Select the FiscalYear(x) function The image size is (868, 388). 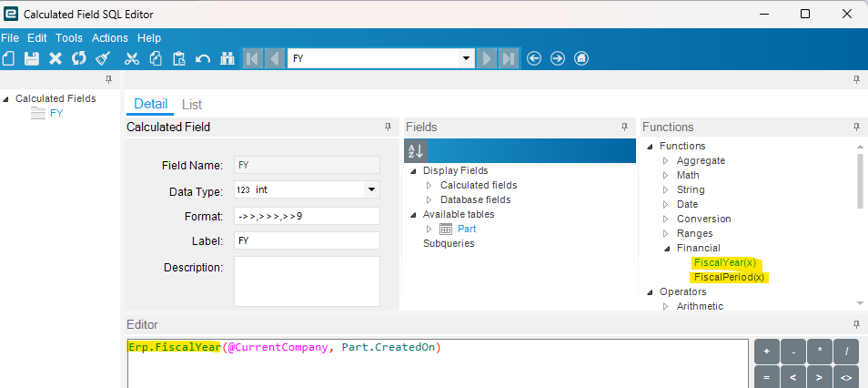click(724, 262)
